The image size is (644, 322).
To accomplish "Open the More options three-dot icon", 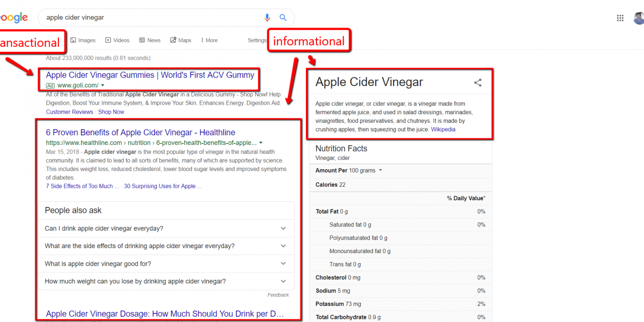I will [203, 40].
